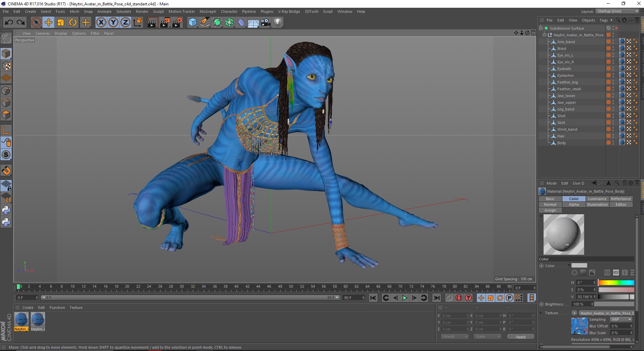Click the Coordinate System icon
Screen dimensions: 644x351
pos(138,23)
